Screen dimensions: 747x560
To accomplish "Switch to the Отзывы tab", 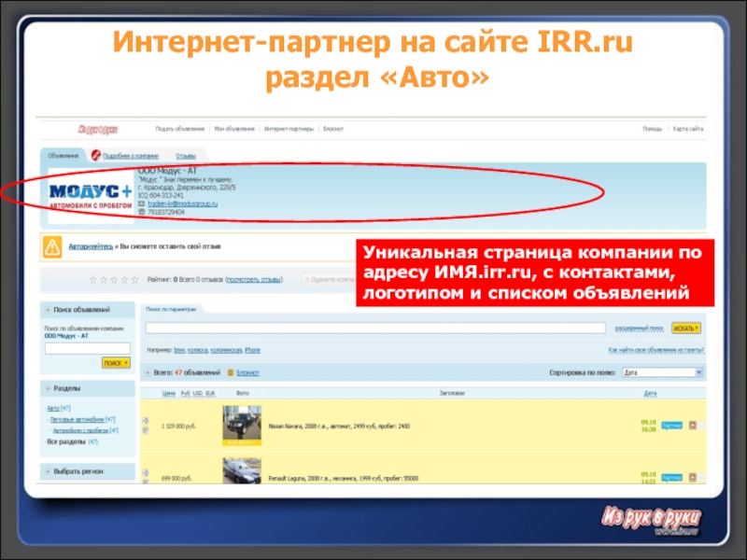I will coord(186,156).
